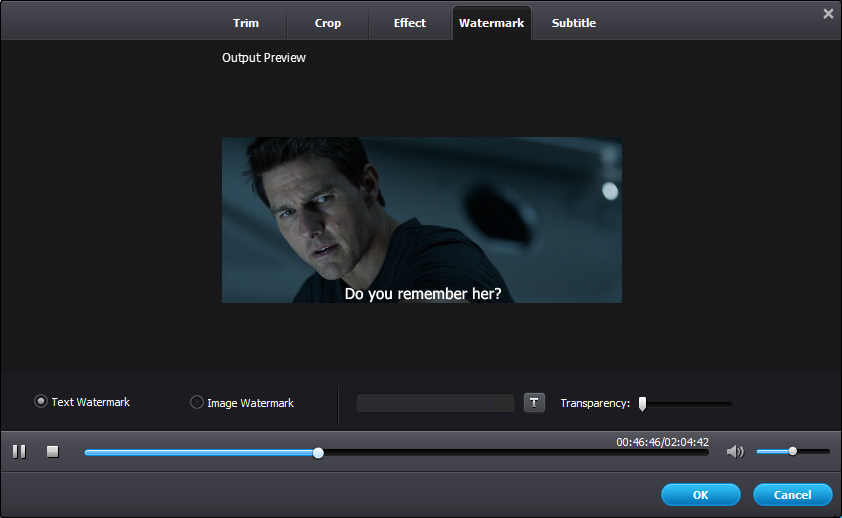The height and width of the screenshot is (518, 842).
Task: Click the OK button
Action: 700,495
